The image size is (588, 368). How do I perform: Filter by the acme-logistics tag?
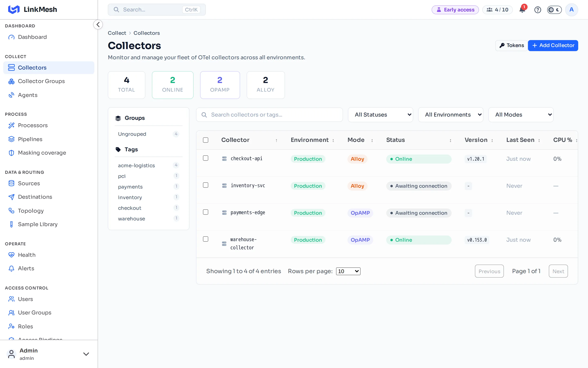tap(148, 166)
